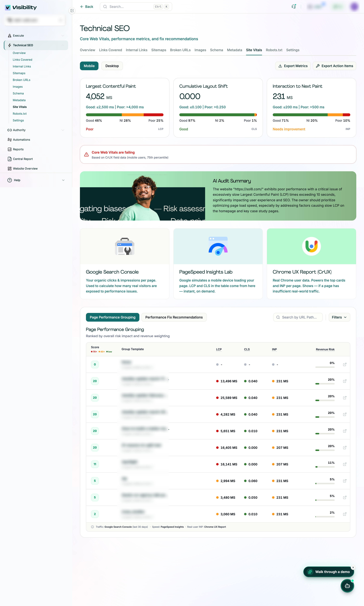Open external link for 2,994 MS row

coord(345,481)
